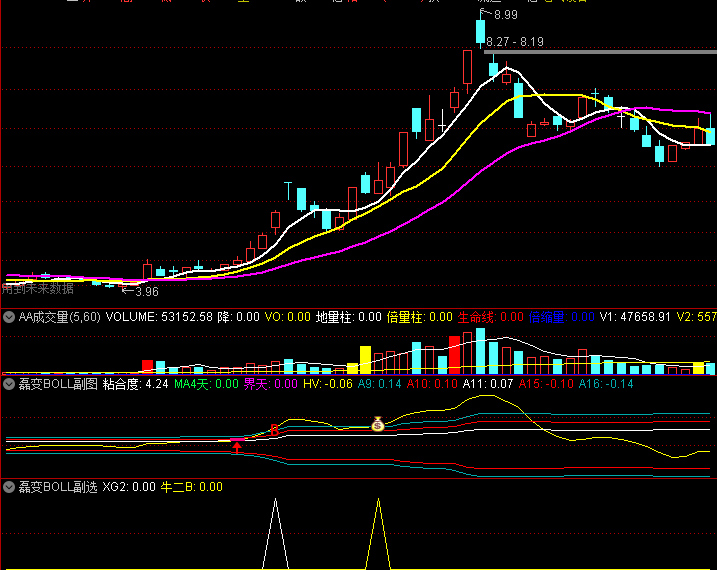Click the 倍里柱: 0.00 label

(419, 317)
